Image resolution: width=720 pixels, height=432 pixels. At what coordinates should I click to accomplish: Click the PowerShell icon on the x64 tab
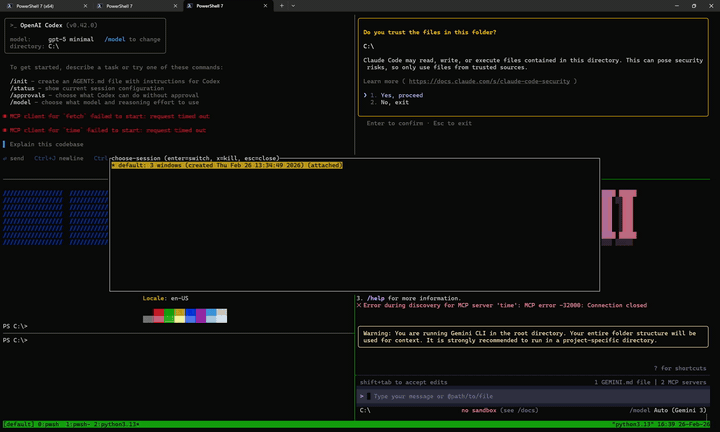point(9,6)
